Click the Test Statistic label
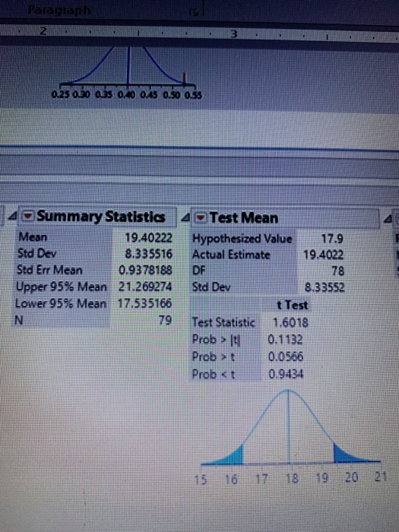 coord(223,322)
